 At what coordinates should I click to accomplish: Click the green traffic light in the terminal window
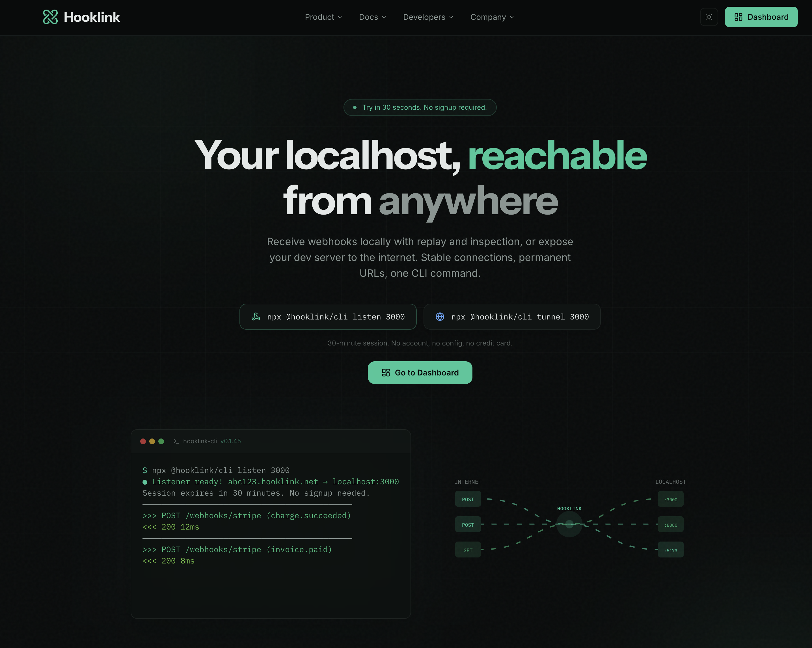(161, 441)
